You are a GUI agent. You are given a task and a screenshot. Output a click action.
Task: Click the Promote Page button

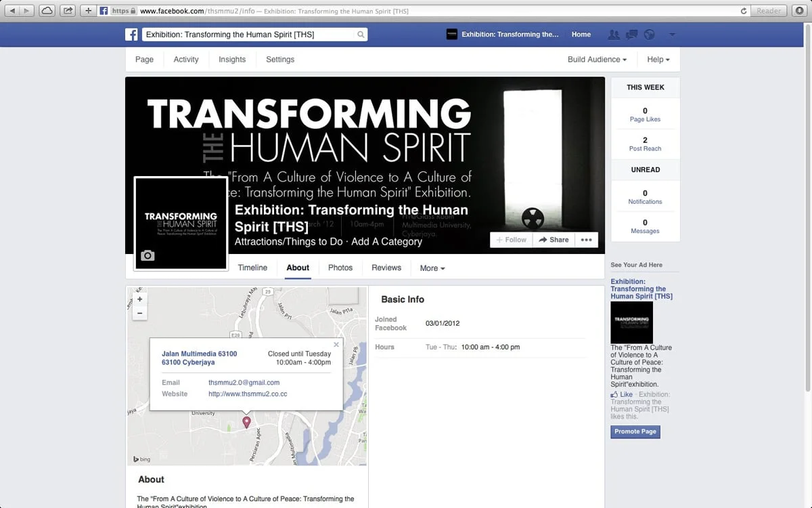(x=635, y=431)
